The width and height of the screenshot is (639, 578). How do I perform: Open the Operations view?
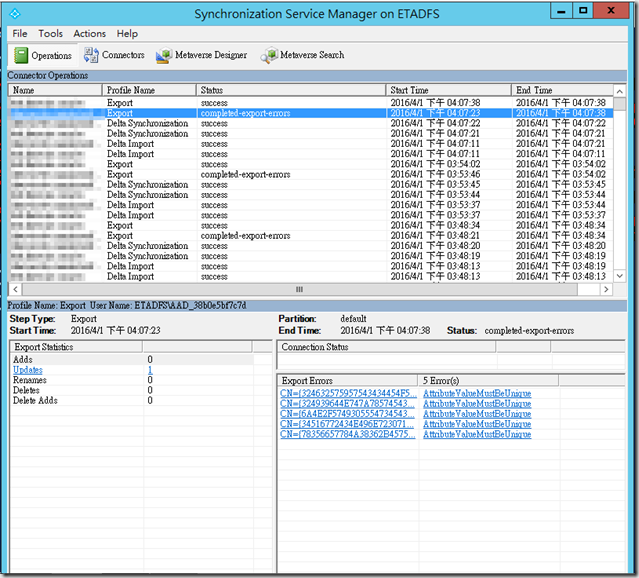click(x=43, y=56)
